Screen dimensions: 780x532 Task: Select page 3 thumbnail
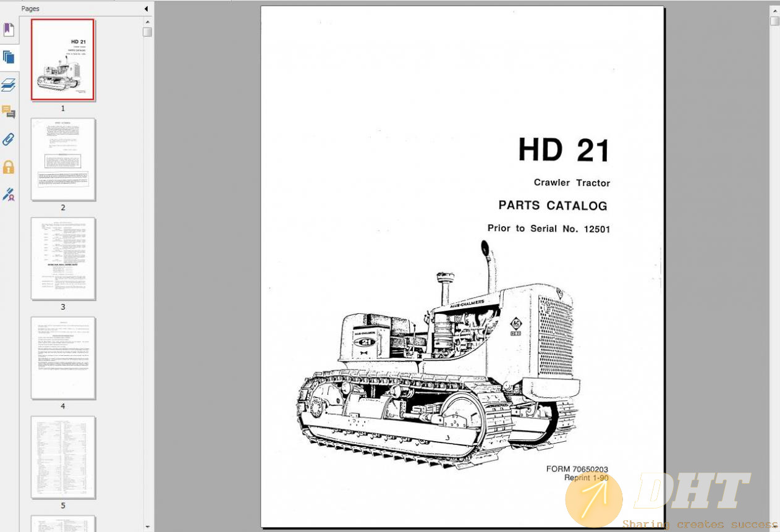[63, 258]
